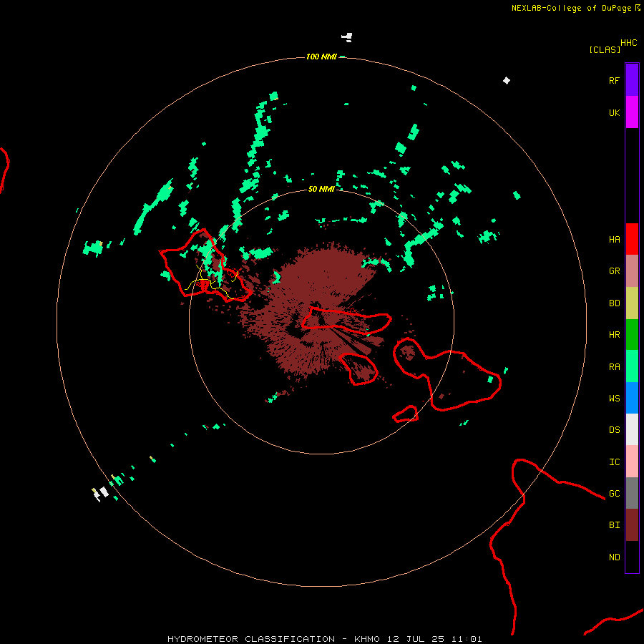This screenshot has width=644, height=644.
Task: Click the 11:01 timestamp
Action: coord(466,639)
